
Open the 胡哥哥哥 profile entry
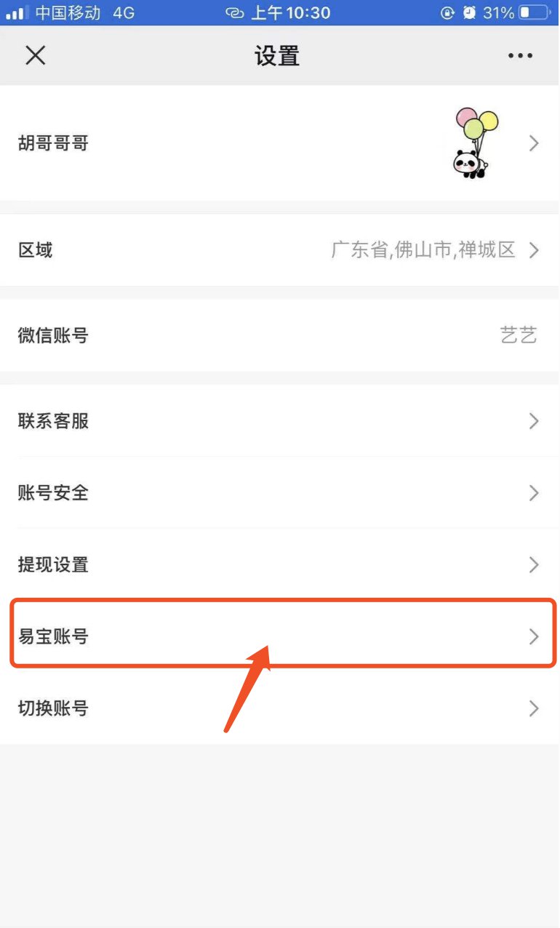point(280,143)
